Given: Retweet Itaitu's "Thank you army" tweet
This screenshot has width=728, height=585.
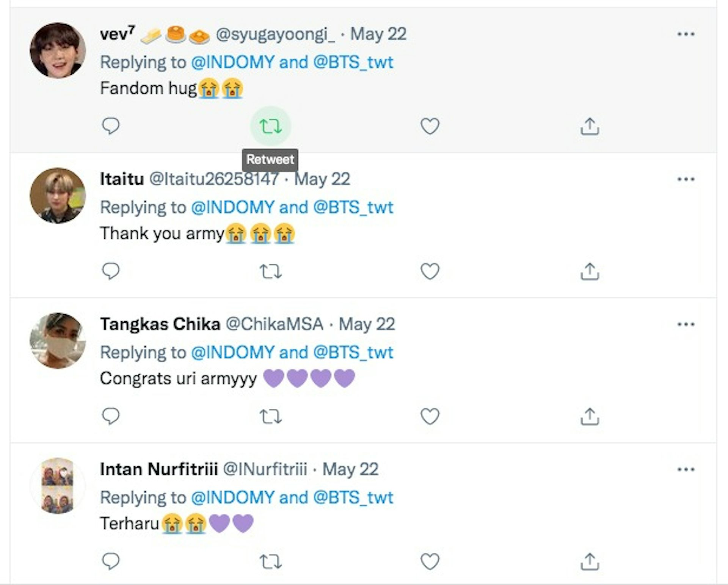Looking at the screenshot, I should [x=270, y=271].
